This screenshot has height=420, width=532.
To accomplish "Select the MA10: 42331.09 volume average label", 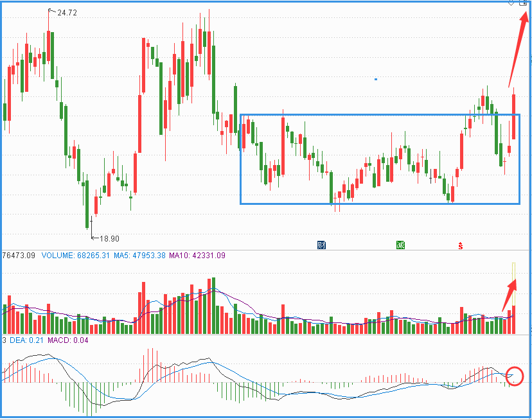I will [x=197, y=256].
